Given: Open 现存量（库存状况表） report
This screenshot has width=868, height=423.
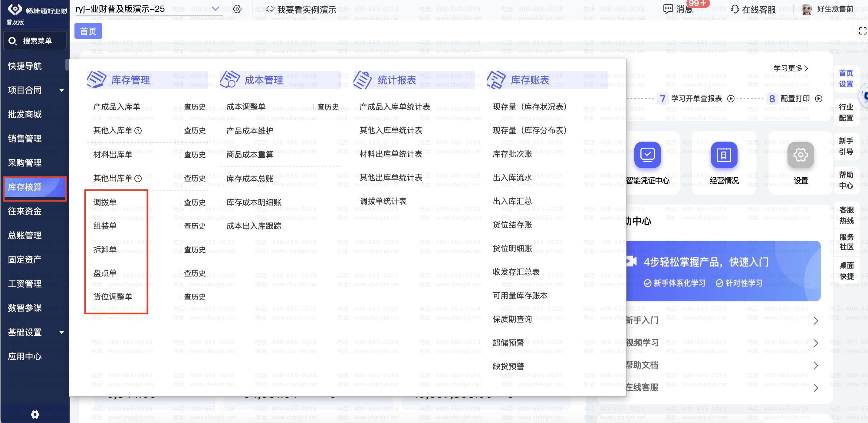Looking at the screenshot, I should (x=529, y=107).
